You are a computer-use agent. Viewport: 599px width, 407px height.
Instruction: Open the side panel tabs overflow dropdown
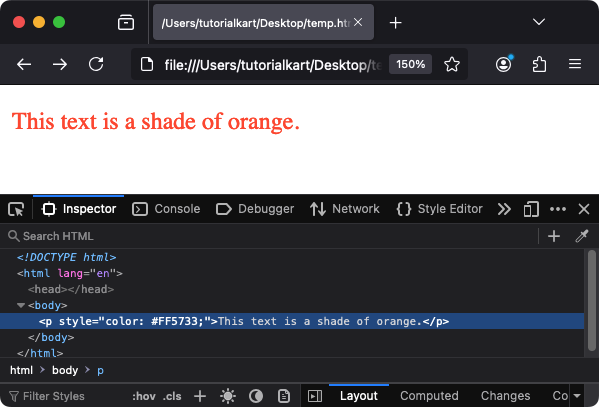click(x=577, y=396)
